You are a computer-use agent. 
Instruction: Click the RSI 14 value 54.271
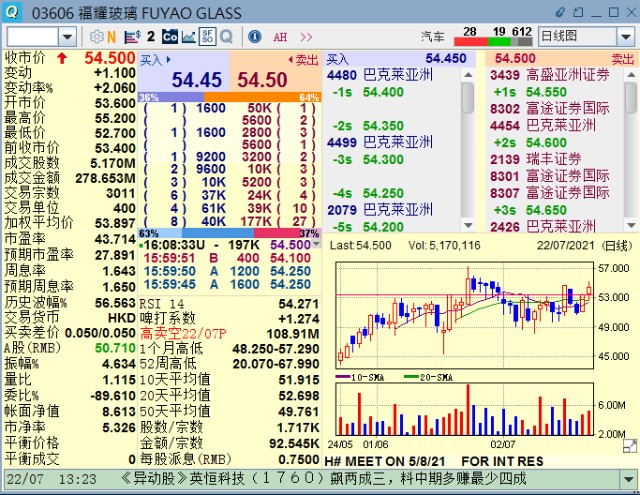(x=298, y=304)
